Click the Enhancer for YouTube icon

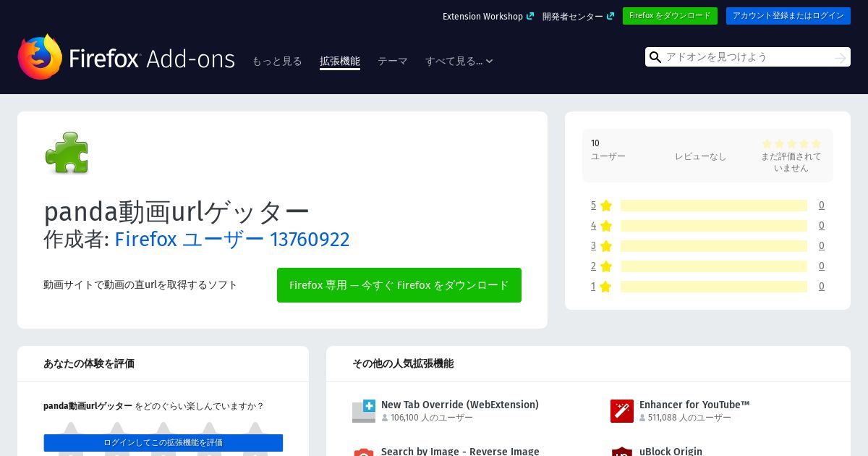[x=622, y=411]
